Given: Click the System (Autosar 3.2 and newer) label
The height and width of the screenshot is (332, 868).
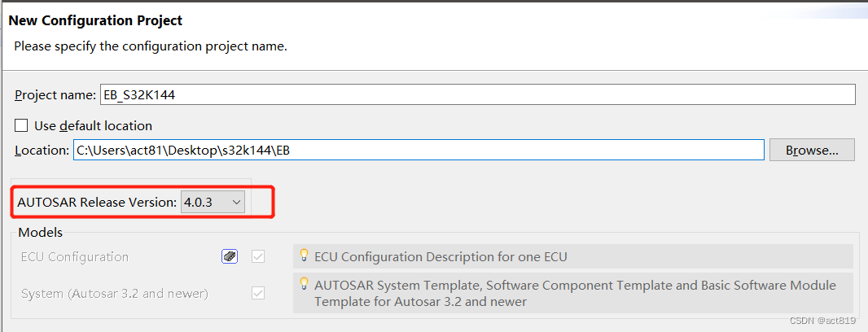Looking at the screenshot, I should coord(114,293).
